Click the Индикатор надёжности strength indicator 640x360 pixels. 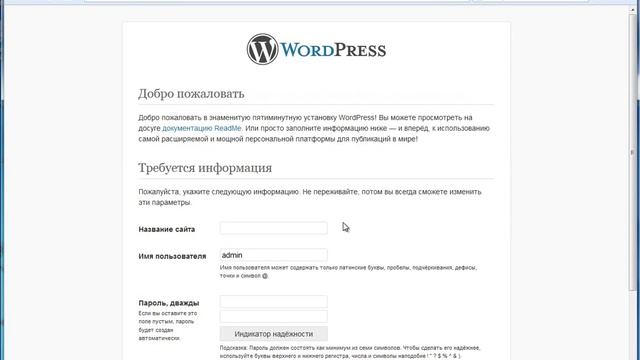pos(273,334)
